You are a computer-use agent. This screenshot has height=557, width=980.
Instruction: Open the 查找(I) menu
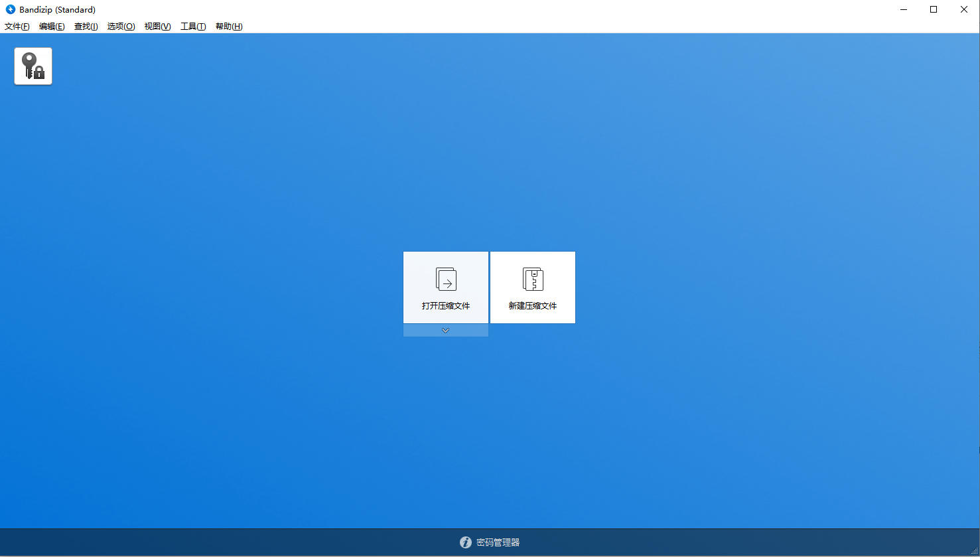(x=86, y=27)
